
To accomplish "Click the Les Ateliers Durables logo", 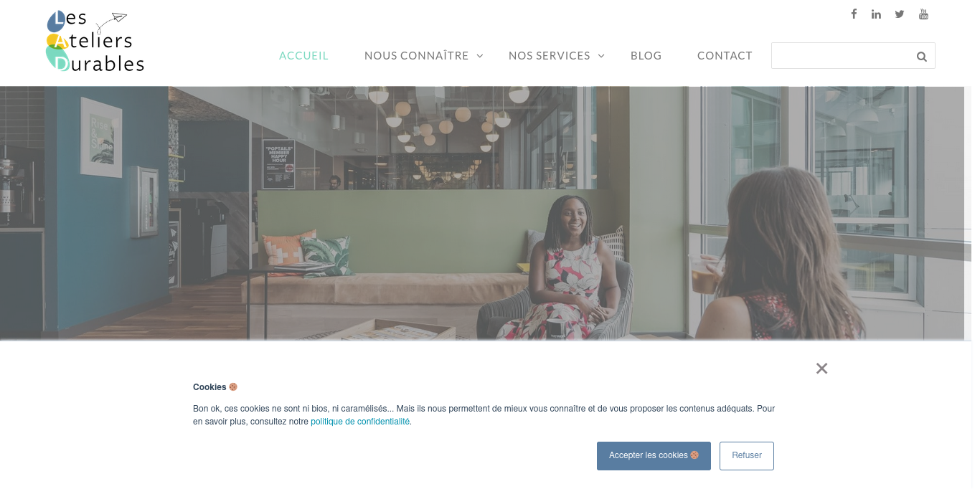I will click(95, 42).
